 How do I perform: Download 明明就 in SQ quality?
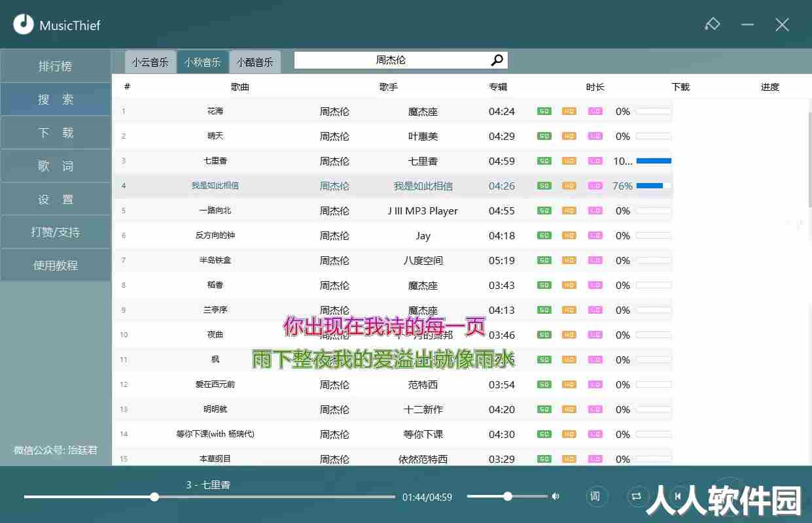pos(544,409)
